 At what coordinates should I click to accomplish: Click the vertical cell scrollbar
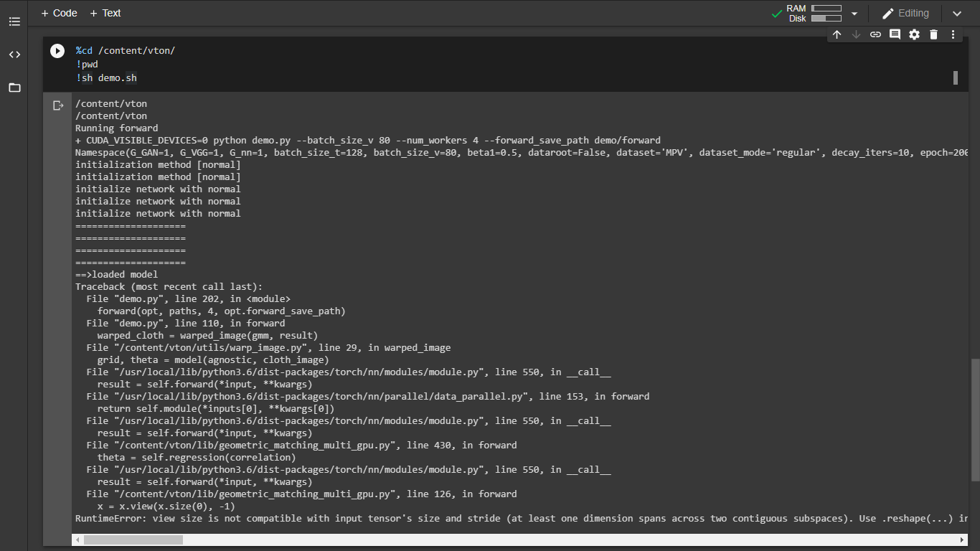956,77
